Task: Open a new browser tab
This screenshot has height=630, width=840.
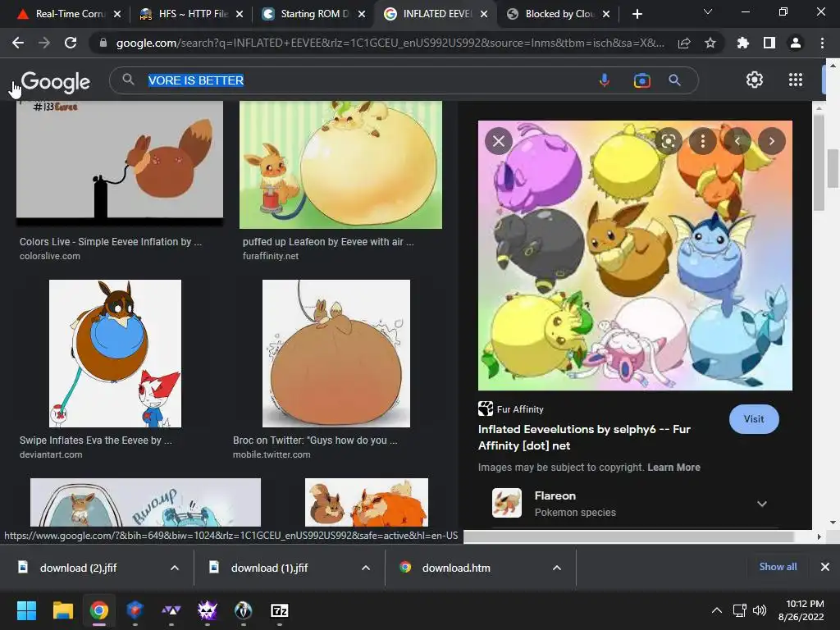Action: pos(637,15)
